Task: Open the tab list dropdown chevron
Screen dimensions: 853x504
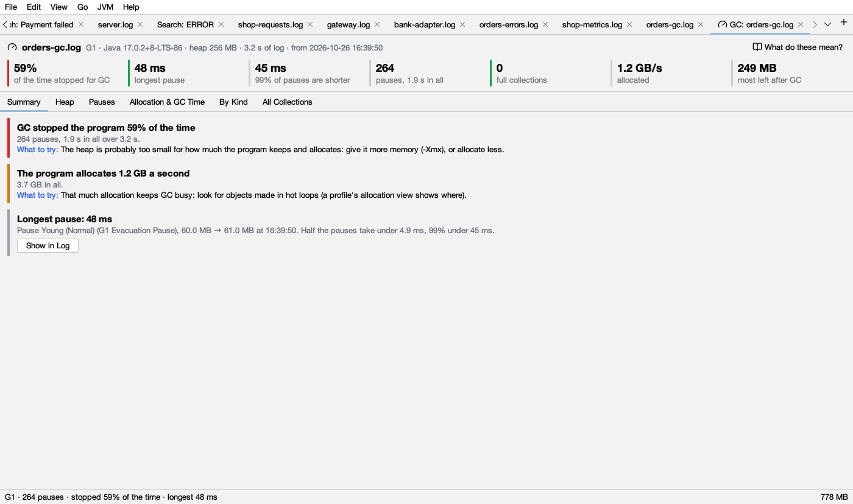Action: 827,24
